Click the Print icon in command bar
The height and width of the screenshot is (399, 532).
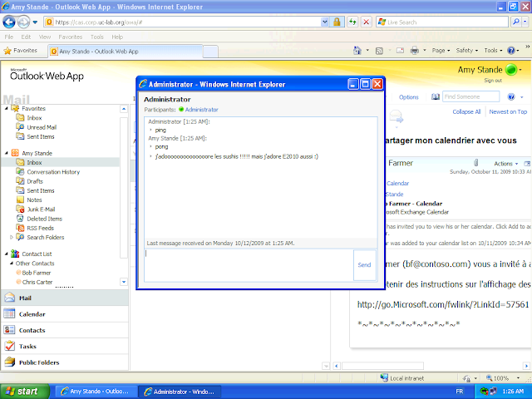pyautogui.click(x=414, y=51)
